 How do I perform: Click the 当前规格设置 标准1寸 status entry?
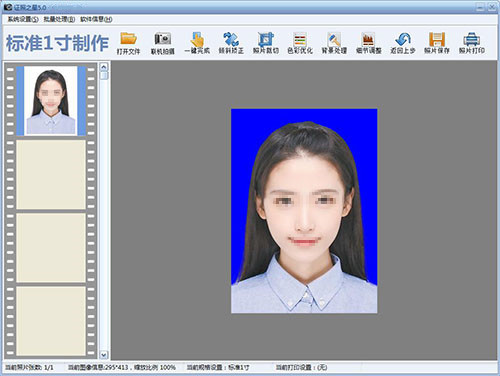click(218, 367)
